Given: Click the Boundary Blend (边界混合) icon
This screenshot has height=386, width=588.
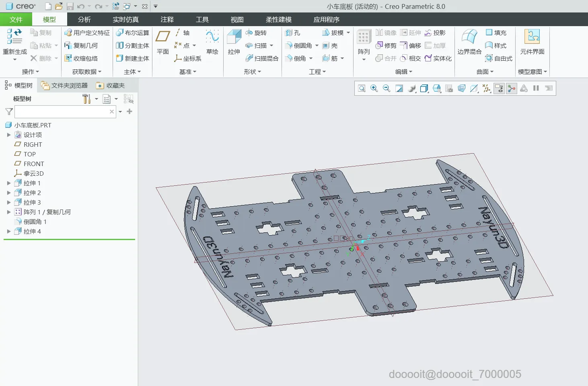Looking at the screenshot, I should [469, 37].
